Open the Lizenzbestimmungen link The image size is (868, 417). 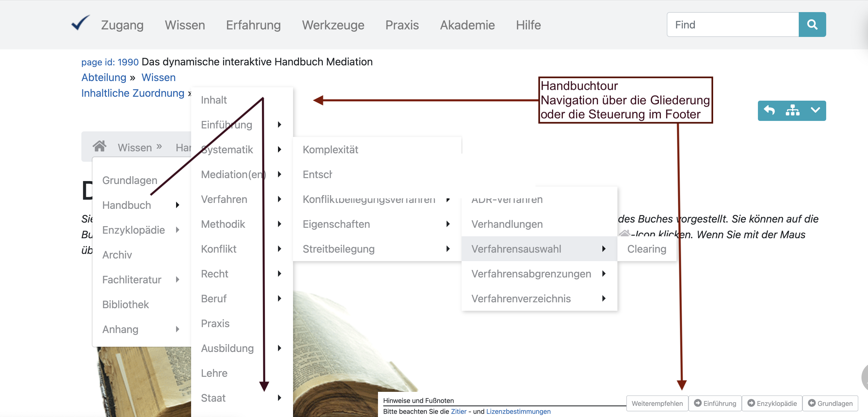(x=518, y=411)
